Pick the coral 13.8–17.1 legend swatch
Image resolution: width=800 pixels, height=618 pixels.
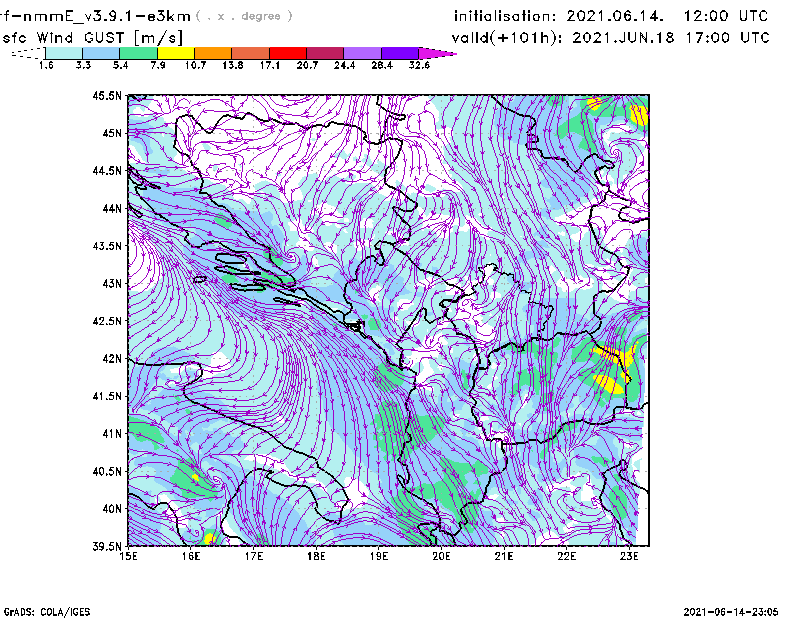tap(251, 53)
